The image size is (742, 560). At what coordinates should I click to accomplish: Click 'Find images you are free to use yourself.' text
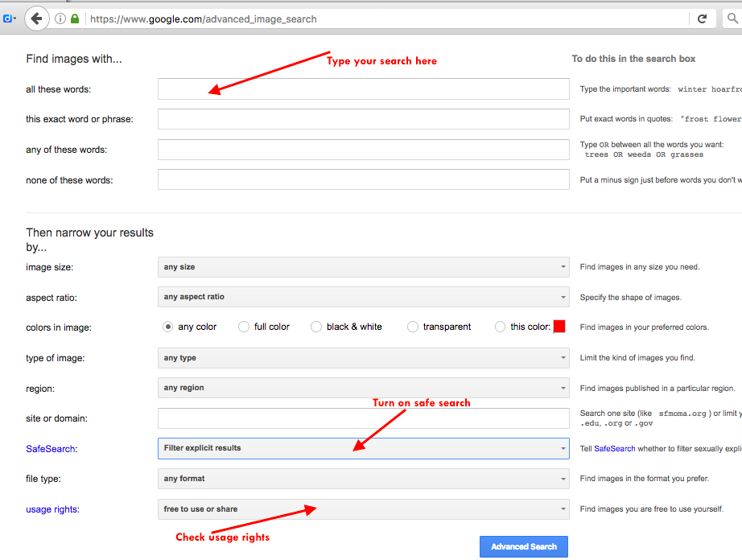pyautogui.click(x=652, y=509)
